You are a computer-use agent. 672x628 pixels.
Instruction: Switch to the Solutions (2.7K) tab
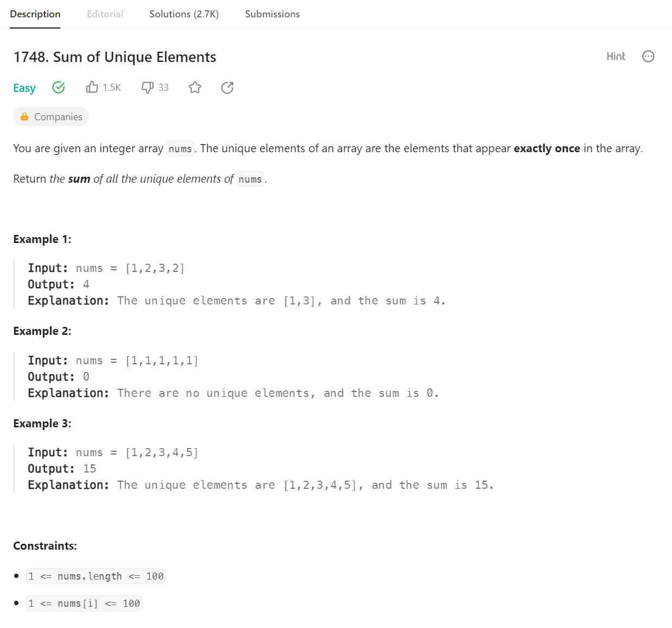[x=184, y=14]
